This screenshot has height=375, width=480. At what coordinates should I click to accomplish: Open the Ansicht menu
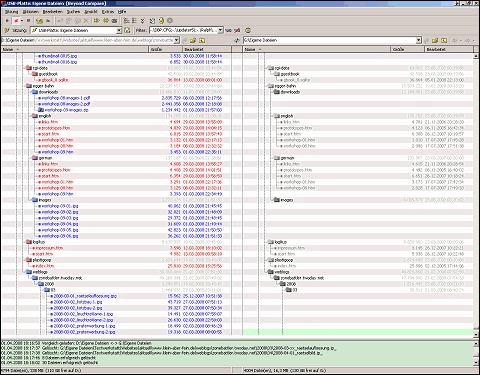coord(91,12)
